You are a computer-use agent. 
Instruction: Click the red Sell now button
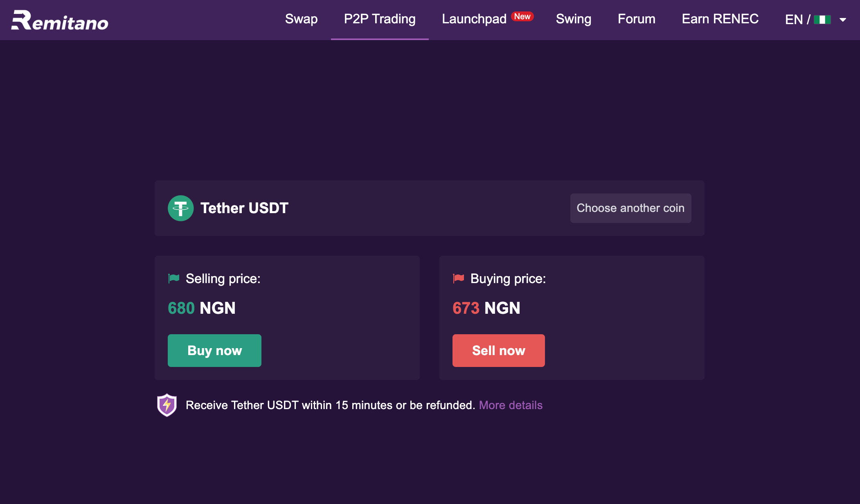click(498, 351)
